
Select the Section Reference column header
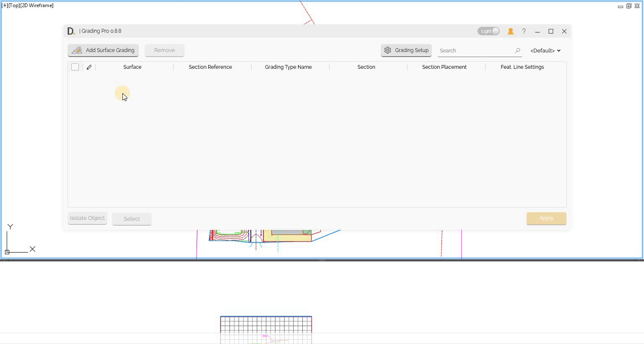pyautogui.click(x=210, y=67)
